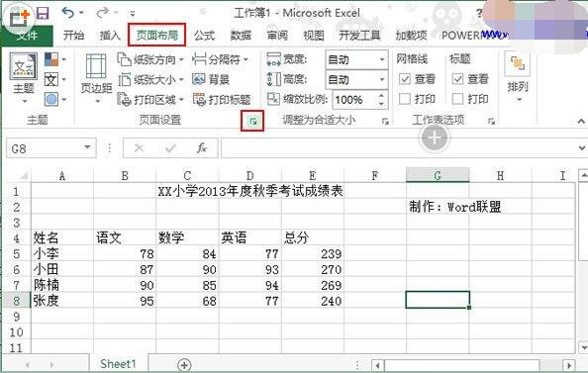Image resolution: width=588 pixels, height=373 pixels.
Task: Open the File (文件) tab
Action: click(x=27, y=36)
